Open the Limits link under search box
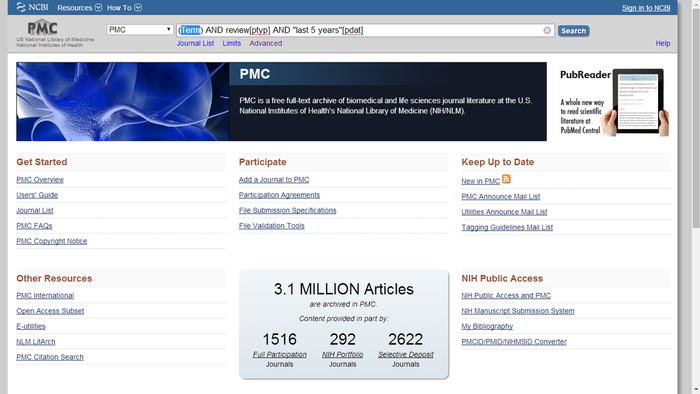The image size is (700, 394). pos(232,43)
